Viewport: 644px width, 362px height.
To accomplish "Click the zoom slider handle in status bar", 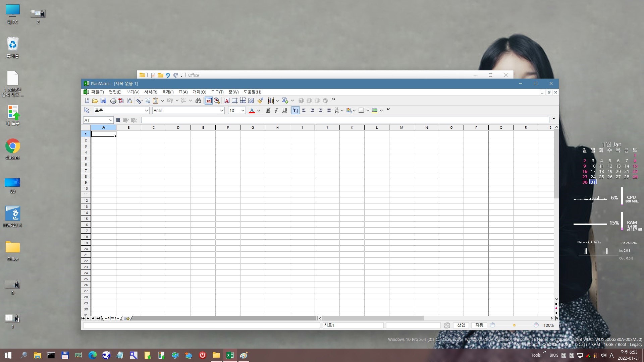I will coord(514,325).
